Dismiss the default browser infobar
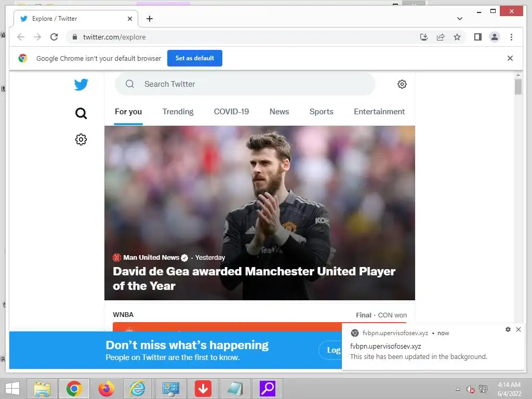532x399 pixels. (510, 58)
